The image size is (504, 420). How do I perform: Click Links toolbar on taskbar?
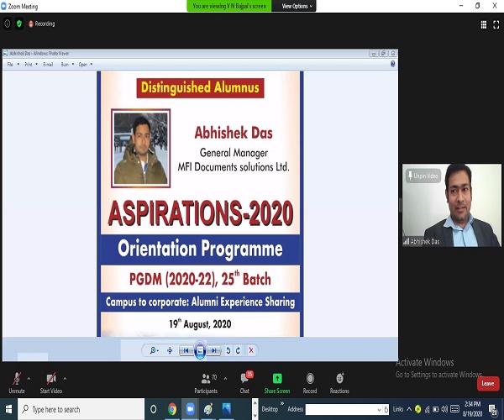pos(398,409)
